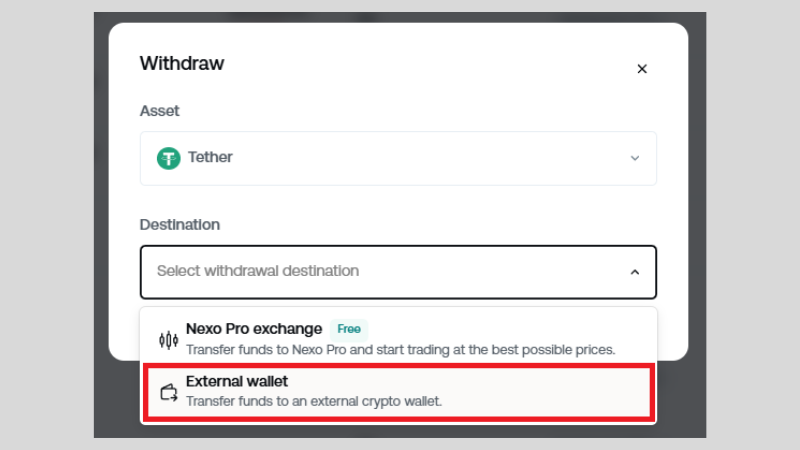Close the Withdraw dialog with the X
The image size is (800, 450).
click(642, 69)
